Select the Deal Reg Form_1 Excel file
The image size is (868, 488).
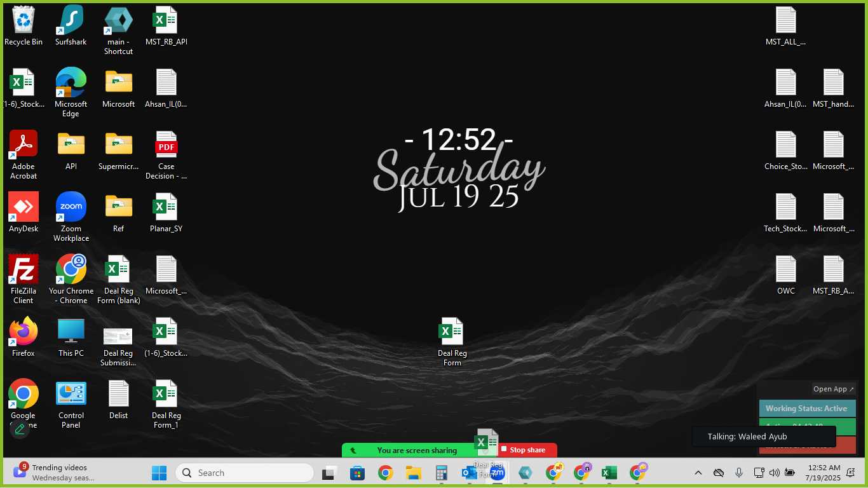(166, 404)
